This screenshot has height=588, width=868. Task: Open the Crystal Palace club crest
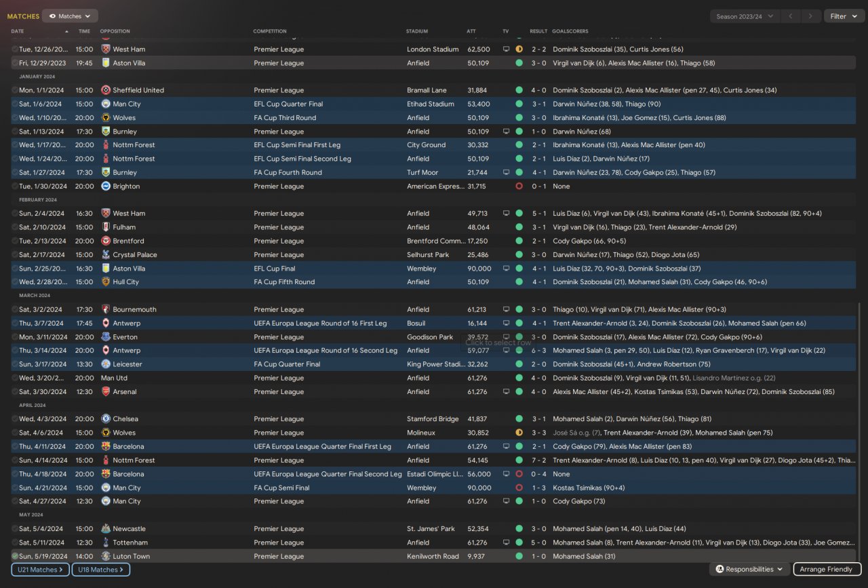pyautogui.click(x=105, y=255)
